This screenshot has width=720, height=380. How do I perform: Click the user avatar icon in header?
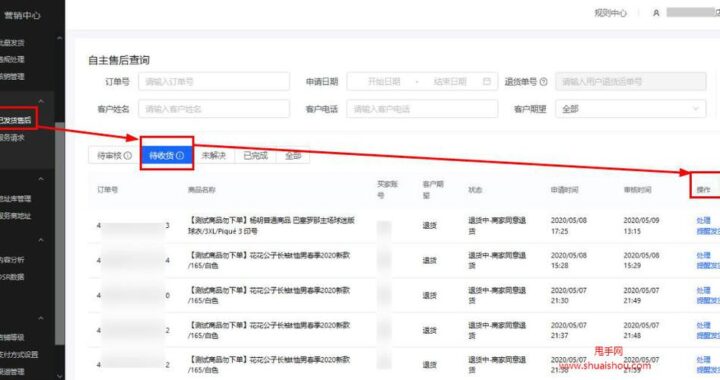coord(656,13)
